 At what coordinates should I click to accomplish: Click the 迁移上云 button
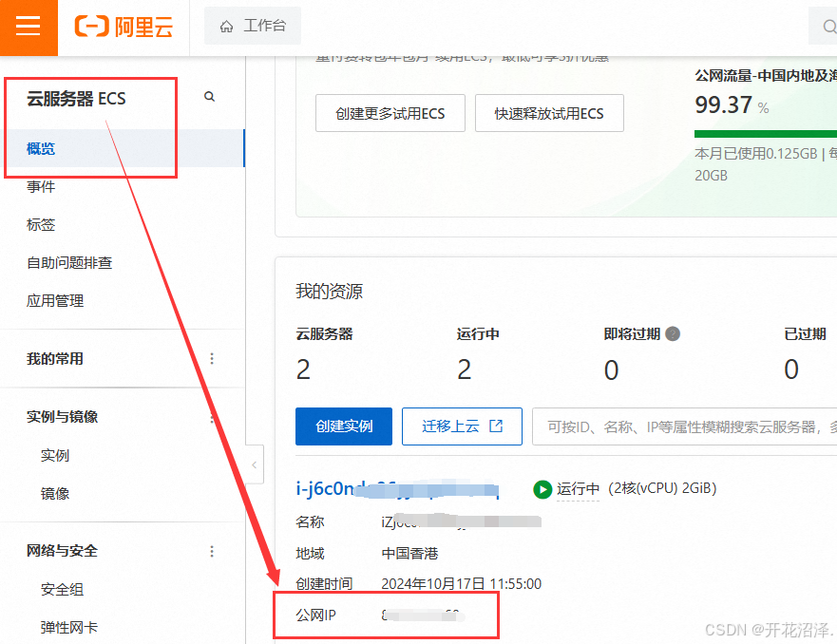point(462,426)
